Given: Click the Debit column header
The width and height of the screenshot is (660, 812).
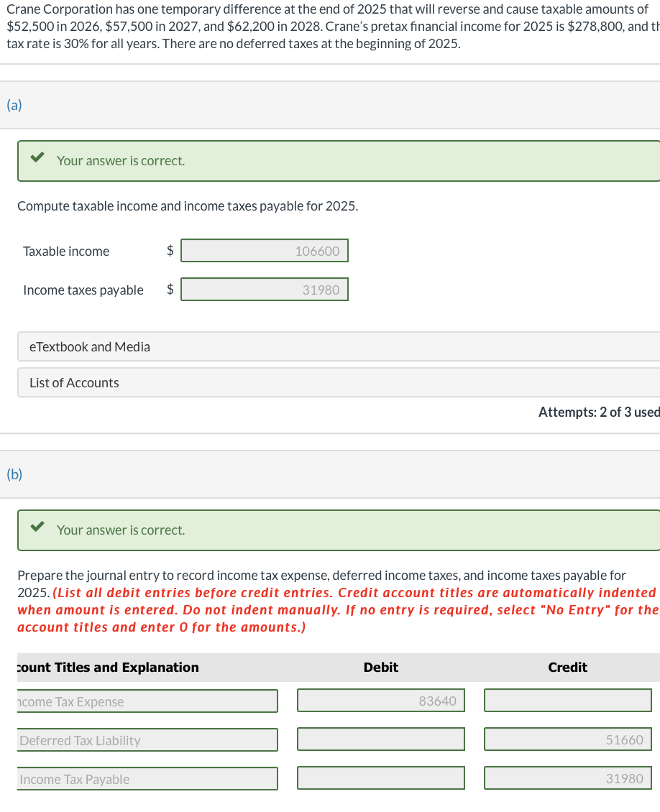Looking at the screenshot, I should click(381, 667).
